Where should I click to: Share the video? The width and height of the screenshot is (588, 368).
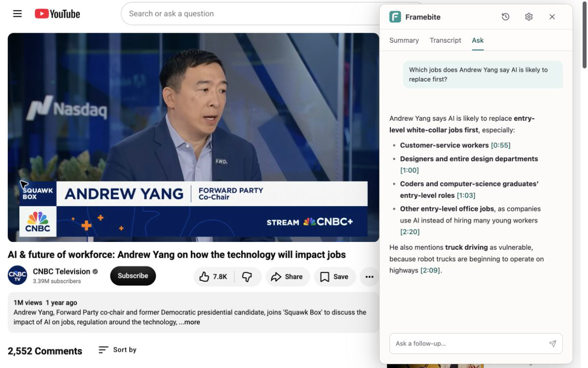(287, 276)
